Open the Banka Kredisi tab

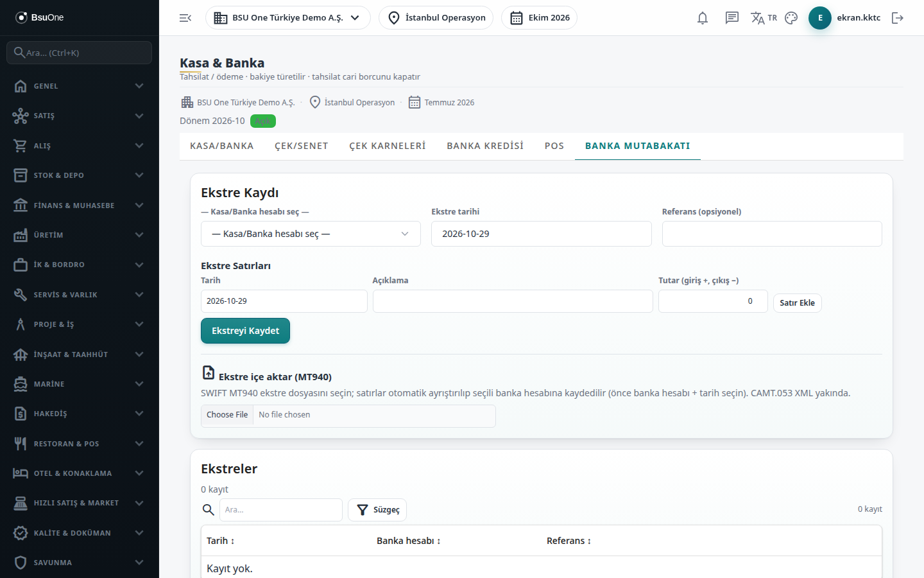(485, 146)
